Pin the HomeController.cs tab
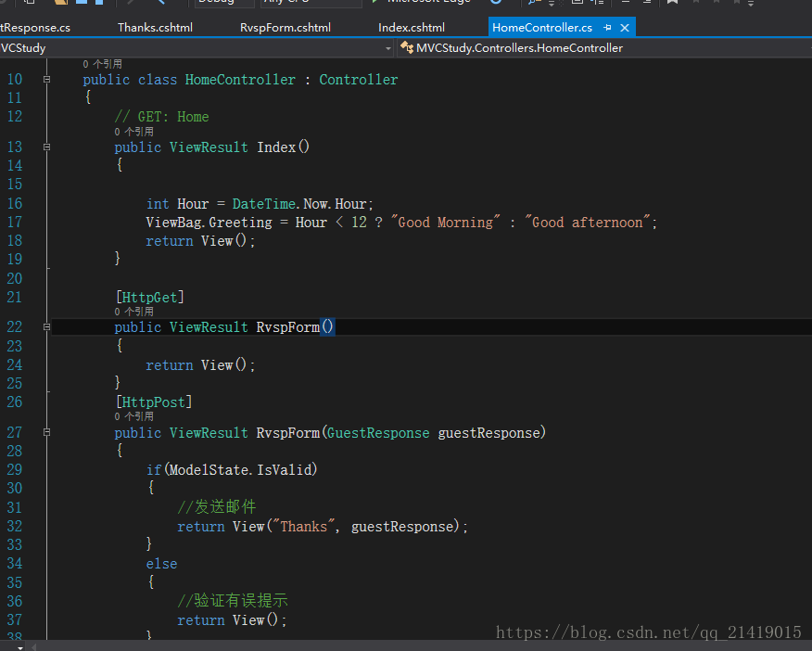Screen dimensions: 812x651 (607, 28)
